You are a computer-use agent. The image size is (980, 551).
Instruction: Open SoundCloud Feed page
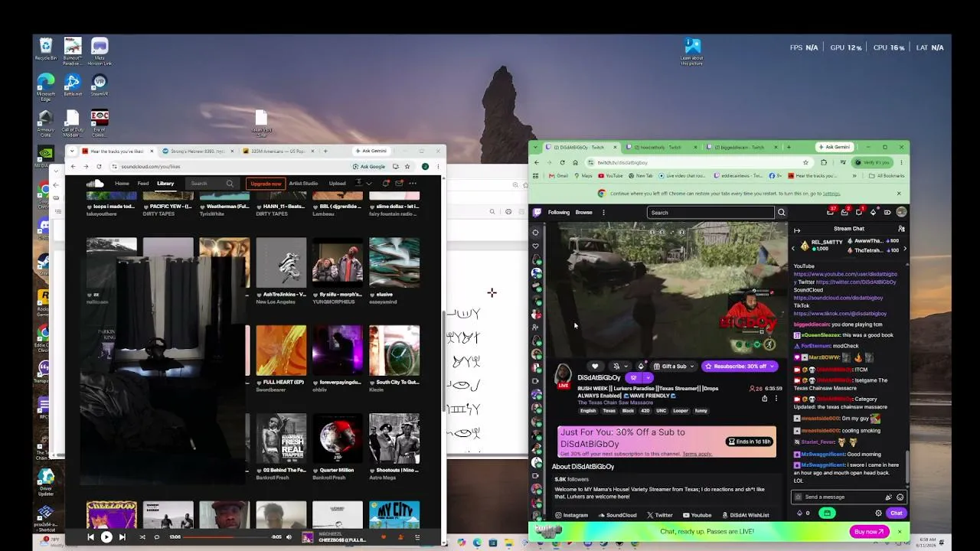(143, 183)
